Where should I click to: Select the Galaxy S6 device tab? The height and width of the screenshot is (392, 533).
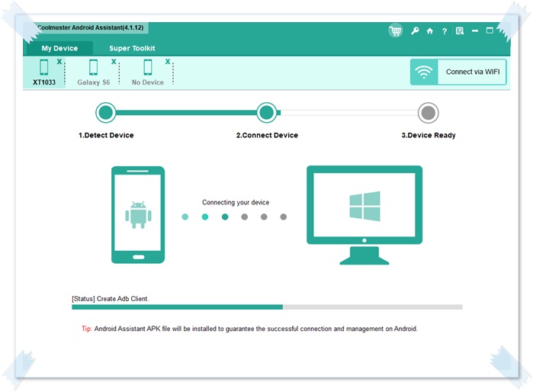click(x=94, y=72)
